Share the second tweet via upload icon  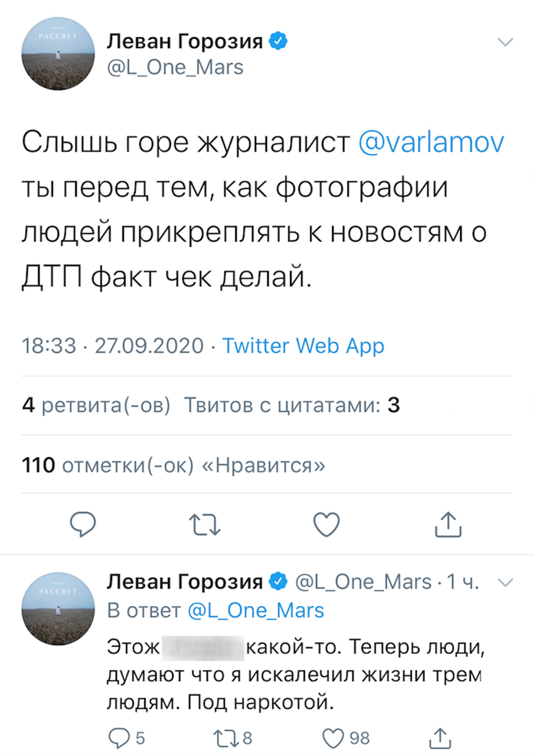(441, 737)
